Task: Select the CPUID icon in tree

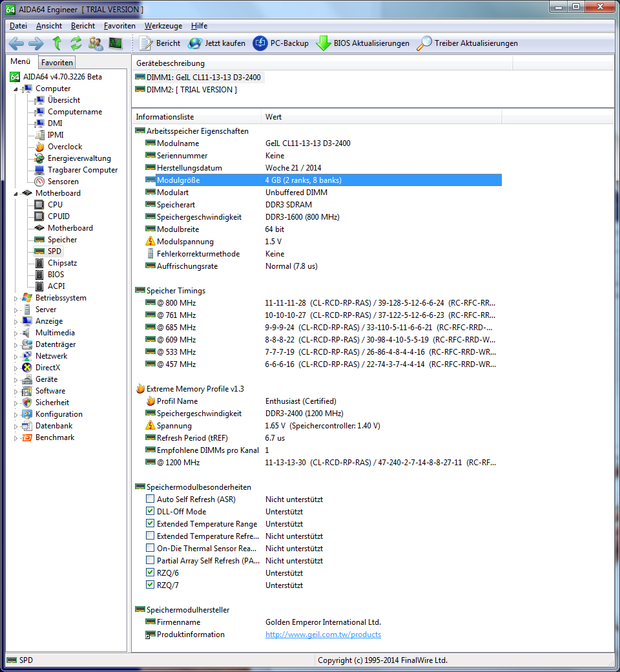Action: pyautogui.click(x=39, y=216)
